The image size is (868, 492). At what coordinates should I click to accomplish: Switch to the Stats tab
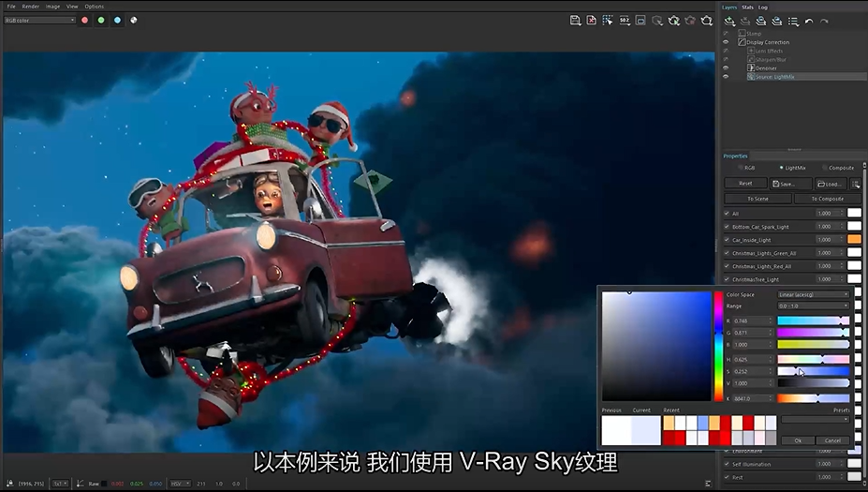click(747, 7)
